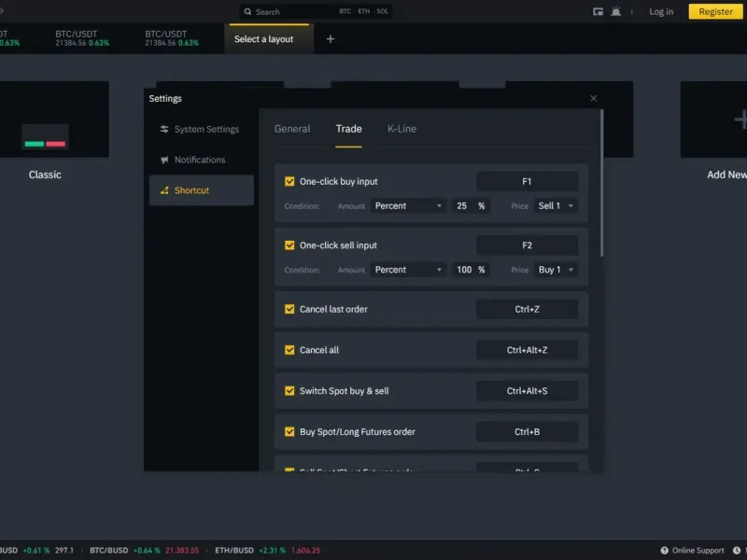Image resolution: width=747 pixels, height=560 pixels.
Task: Click the 297.1 price in bottom ticker
Action: [64, 551]
